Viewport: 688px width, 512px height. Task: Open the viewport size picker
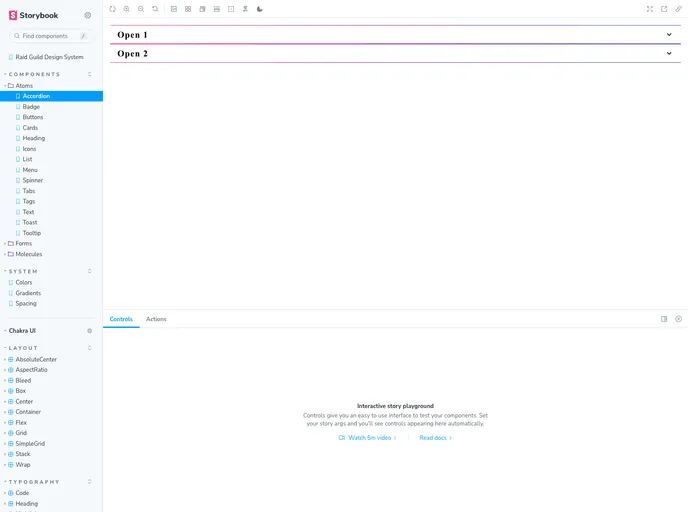tap(202, 9)
